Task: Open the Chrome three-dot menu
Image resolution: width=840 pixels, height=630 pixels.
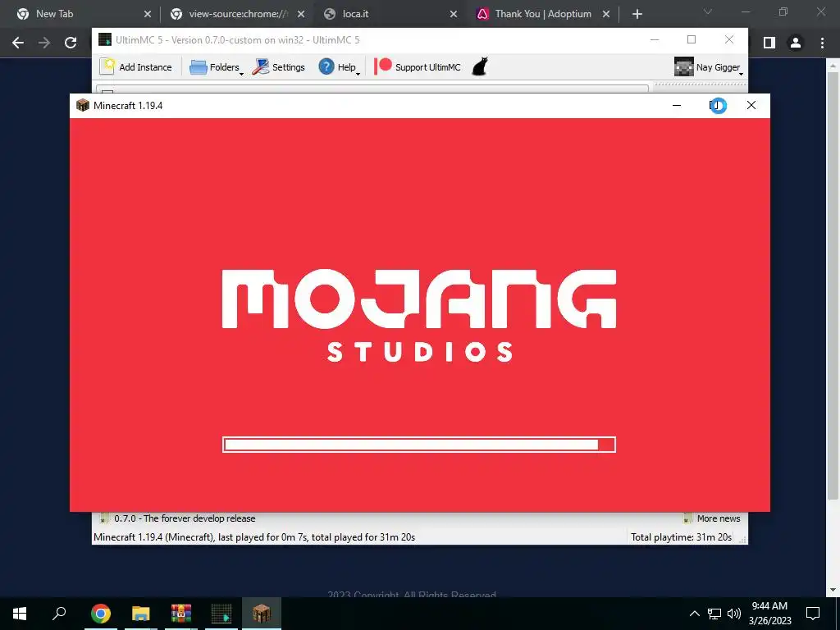Action: (822, 43)
